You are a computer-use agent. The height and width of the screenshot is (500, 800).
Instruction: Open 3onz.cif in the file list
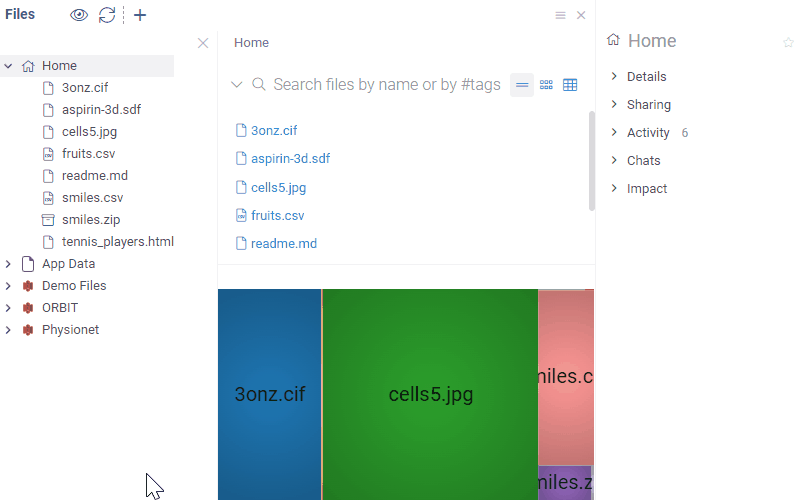(274, 131)
